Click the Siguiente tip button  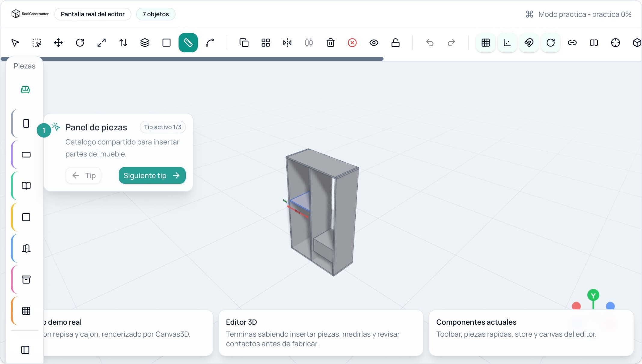152,175
